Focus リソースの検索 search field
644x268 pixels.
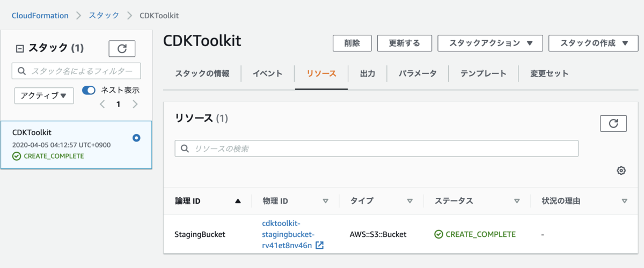tap(377, 148)
